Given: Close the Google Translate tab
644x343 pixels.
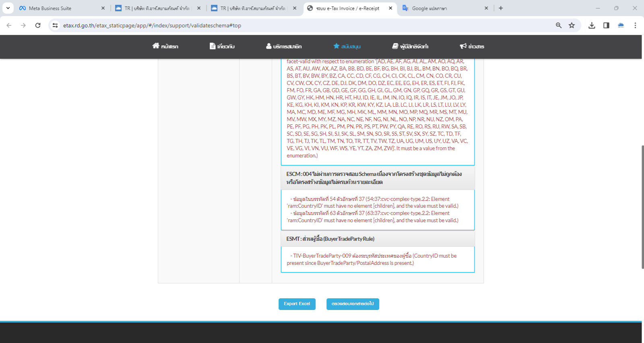Looking at the screenshot, I should pyautogui.click(x=486, y=8).
